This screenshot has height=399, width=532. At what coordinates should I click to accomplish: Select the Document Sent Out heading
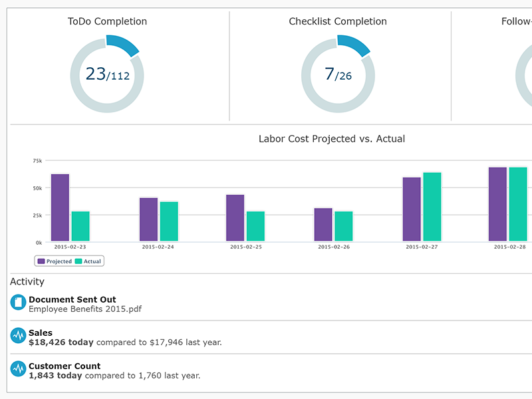coord(72,299)
